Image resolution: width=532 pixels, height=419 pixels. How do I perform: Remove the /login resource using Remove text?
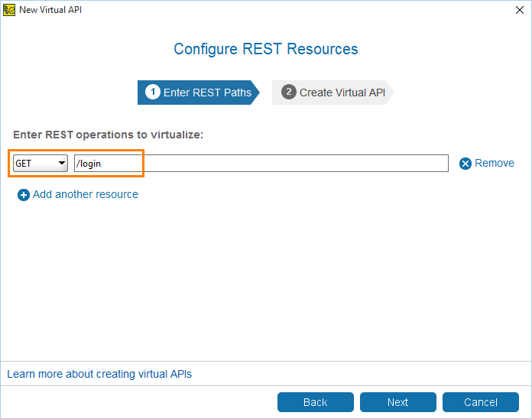(495, 163)
